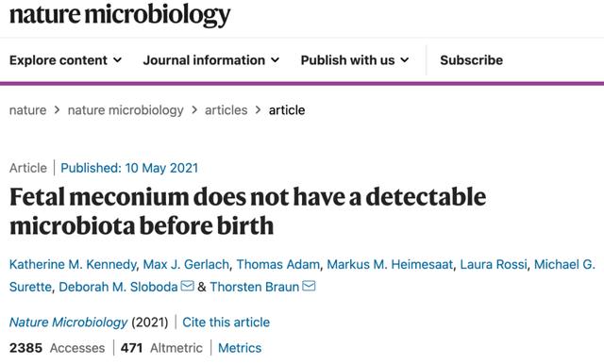Click the nature breadcrumb link
The height and width of the screenshot is (364, 604).
[27, 110]
